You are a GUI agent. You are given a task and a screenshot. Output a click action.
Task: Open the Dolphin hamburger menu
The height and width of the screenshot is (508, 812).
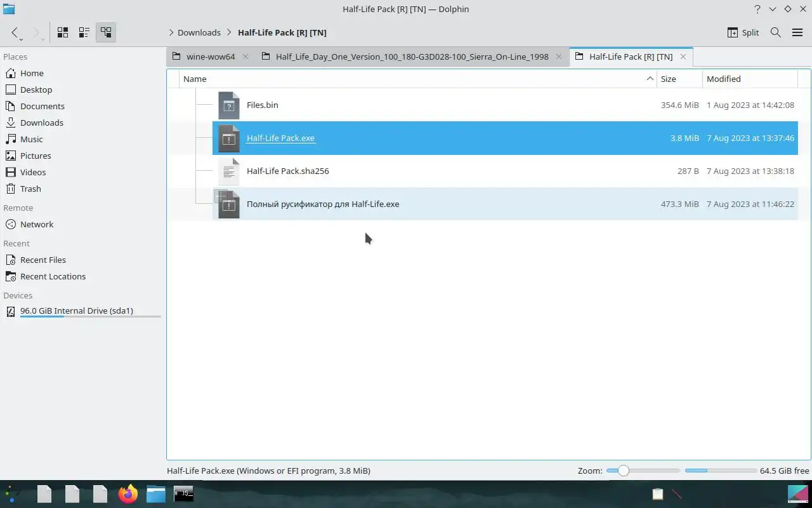[x=797, y=32]
